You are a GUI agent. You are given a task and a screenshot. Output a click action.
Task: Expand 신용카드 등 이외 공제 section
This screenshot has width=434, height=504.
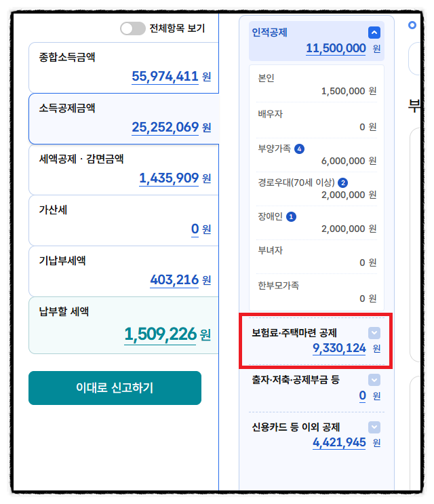pos(374,427)
